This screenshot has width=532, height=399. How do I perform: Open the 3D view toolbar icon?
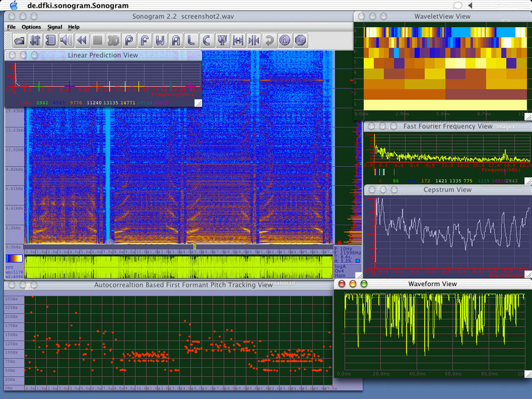coord(113,41)
